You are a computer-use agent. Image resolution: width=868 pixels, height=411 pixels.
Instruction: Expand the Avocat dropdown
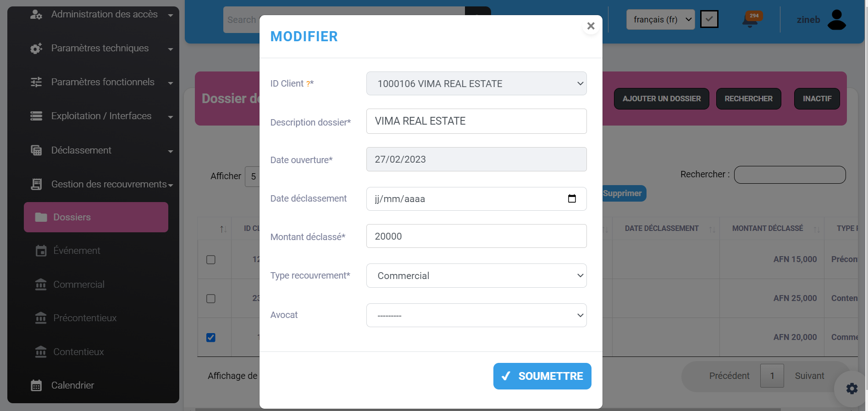[476, 315]
